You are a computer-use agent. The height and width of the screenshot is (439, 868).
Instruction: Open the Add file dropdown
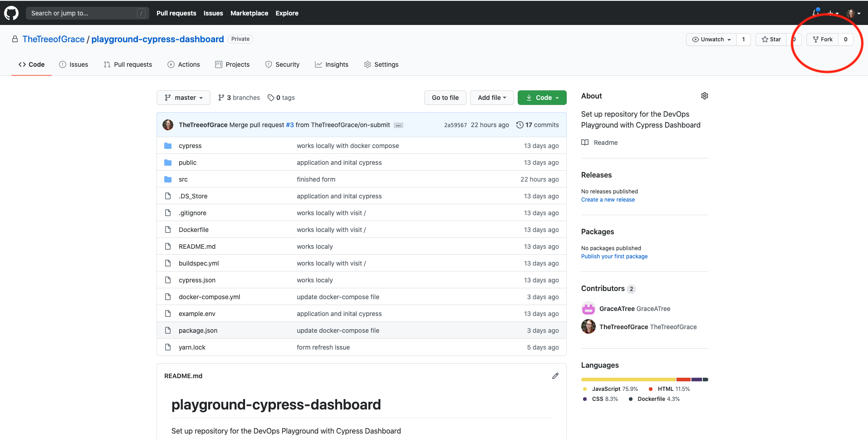(x=492, y=98)
